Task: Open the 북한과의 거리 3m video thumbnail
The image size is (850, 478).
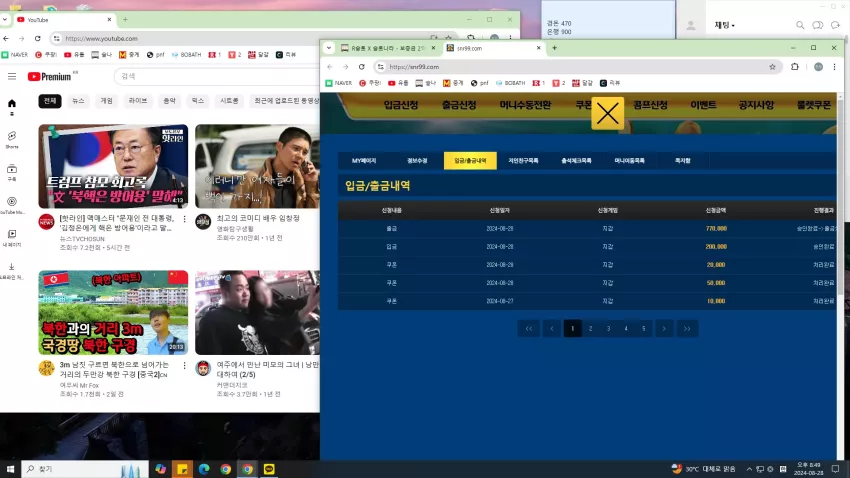Action: [113, 313]
